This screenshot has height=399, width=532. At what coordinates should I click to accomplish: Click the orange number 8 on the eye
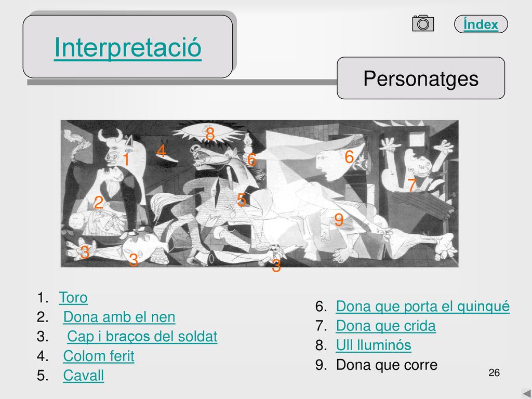point(210,134)
